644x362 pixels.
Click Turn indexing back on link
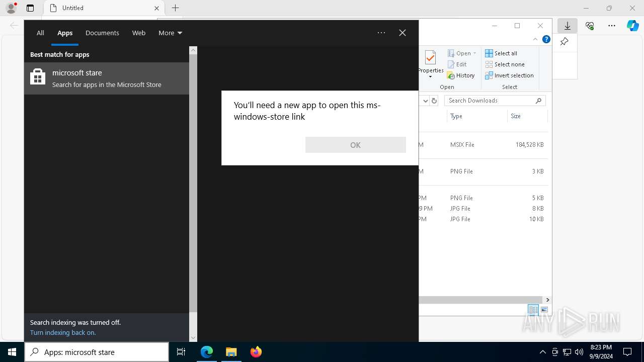[63, 332]
